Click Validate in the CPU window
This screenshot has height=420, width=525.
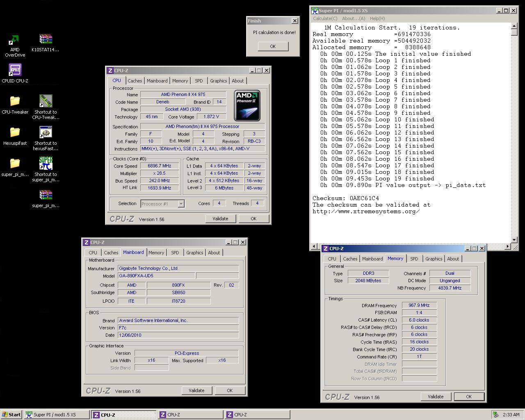(x=220, y=219)
